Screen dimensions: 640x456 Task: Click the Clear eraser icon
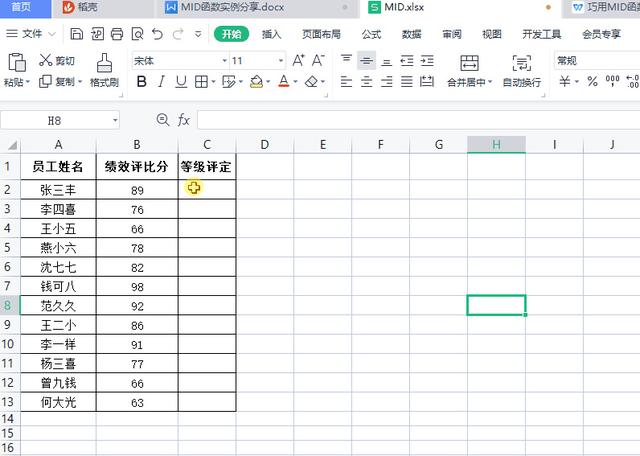point(312,82)
